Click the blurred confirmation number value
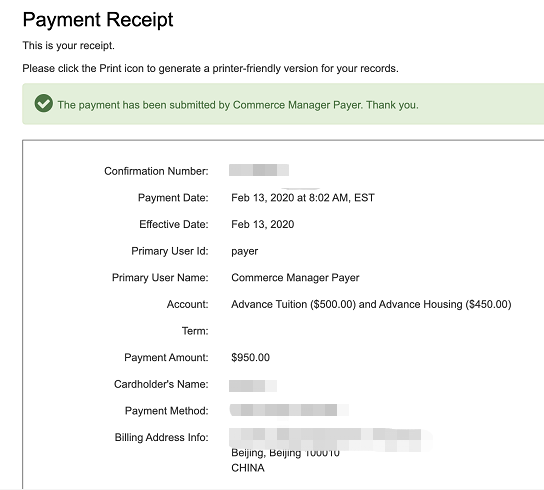544x490 pixels. click(259, 170)
